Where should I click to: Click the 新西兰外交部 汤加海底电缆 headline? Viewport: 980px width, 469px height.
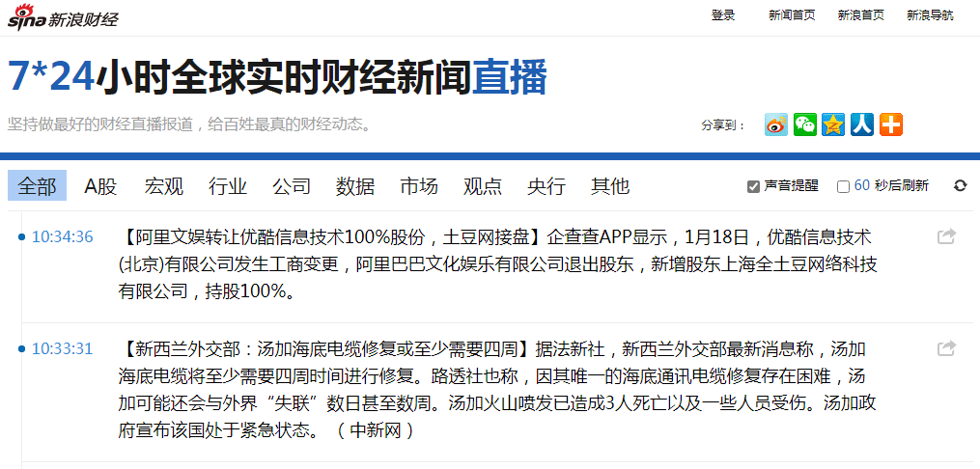coord(326,348)
